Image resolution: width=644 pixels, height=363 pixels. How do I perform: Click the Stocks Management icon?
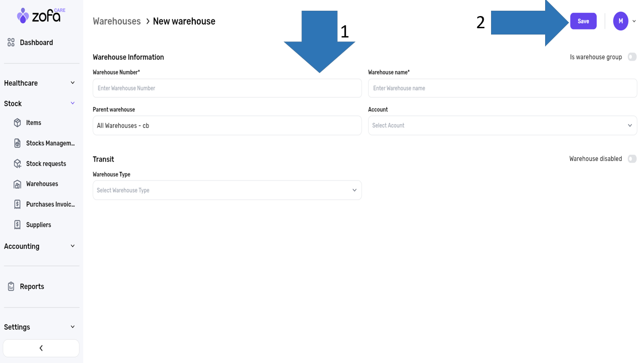[18, 143]
